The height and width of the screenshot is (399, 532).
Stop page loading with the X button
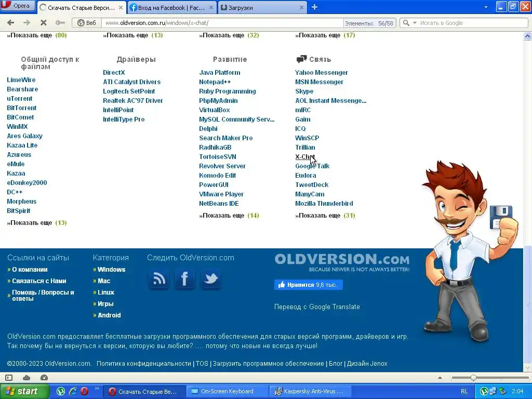pos(44,23)
